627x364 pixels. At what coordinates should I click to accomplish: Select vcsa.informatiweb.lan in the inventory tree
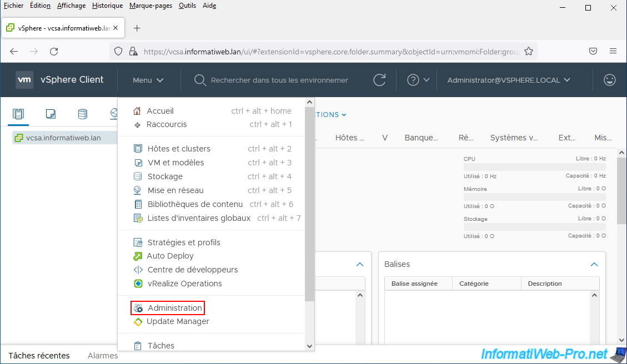click(63, 138)
